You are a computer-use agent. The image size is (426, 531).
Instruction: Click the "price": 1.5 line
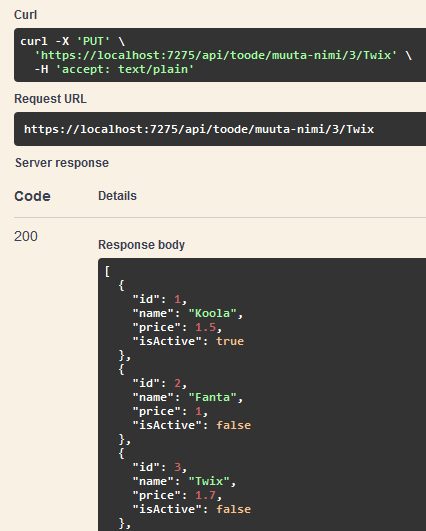pyautogui.click(x=177, y=327)
